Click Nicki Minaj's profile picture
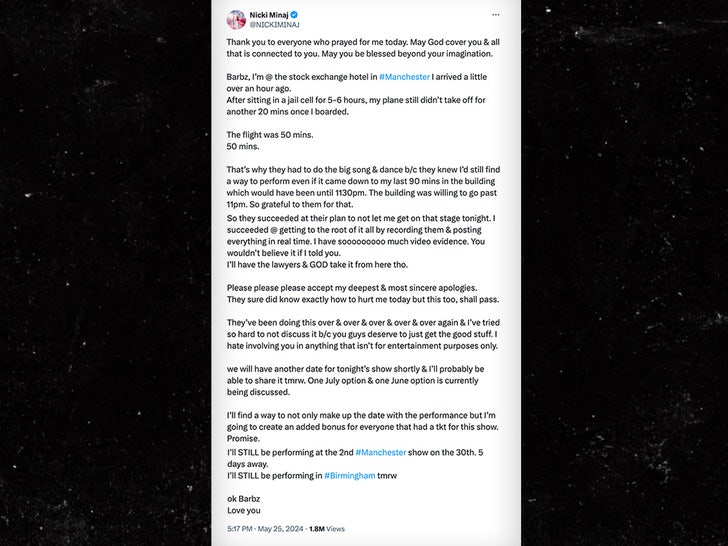728x546 pixels. click(236, 19)
